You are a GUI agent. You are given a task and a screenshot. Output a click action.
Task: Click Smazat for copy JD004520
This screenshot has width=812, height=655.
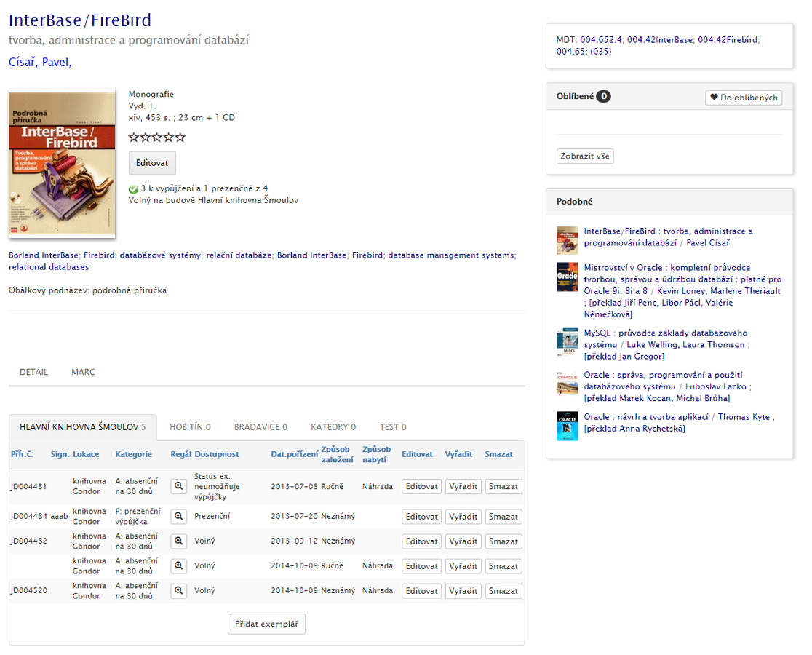[x=503, y=591]
